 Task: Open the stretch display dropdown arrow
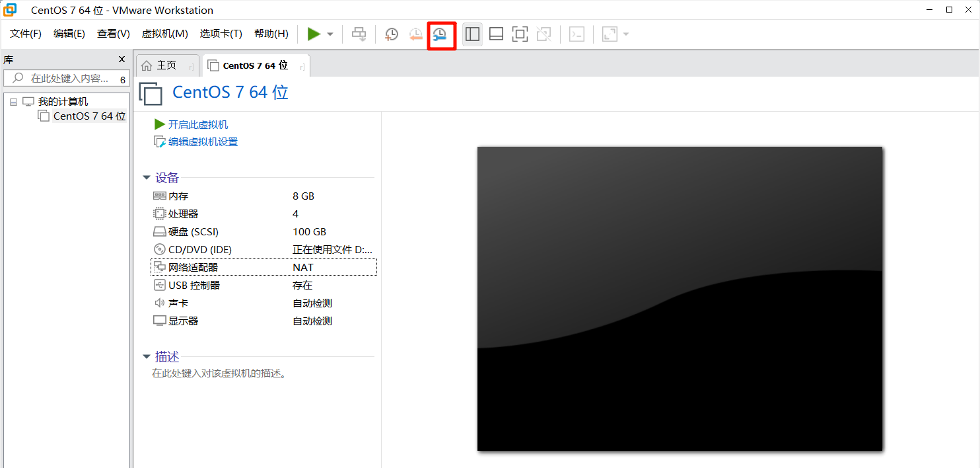point(626,34)
